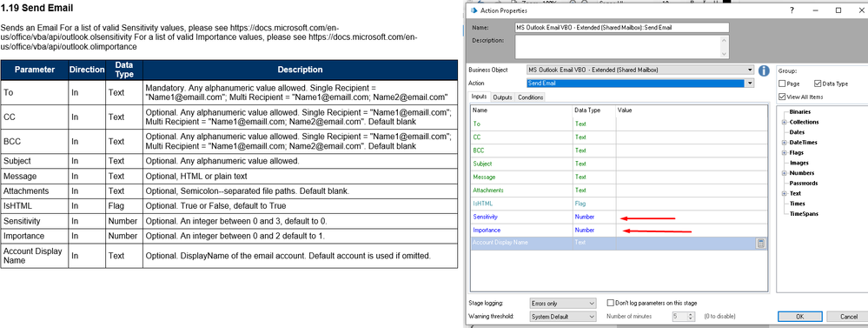Screen dimensions: 868x328
Task: Switch to the Inputs tab
Action: pyautogui.click(x=480, y=97)
